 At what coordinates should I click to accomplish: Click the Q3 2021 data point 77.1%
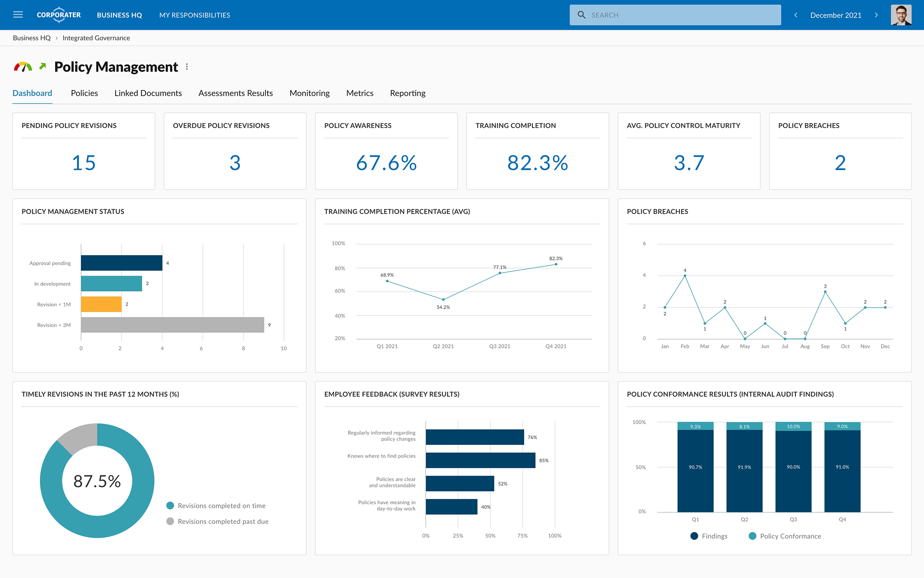click(x=500, y=273)
